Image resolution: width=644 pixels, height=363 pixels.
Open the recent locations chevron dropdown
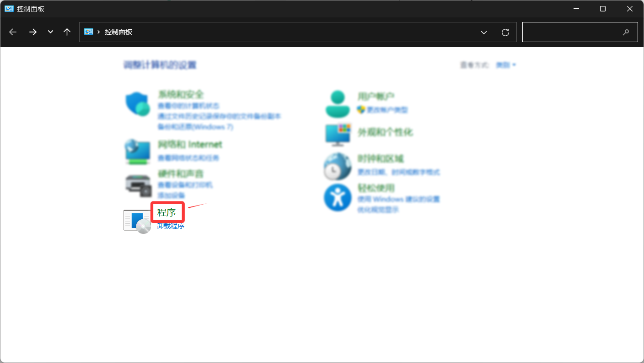coord(50,32)
